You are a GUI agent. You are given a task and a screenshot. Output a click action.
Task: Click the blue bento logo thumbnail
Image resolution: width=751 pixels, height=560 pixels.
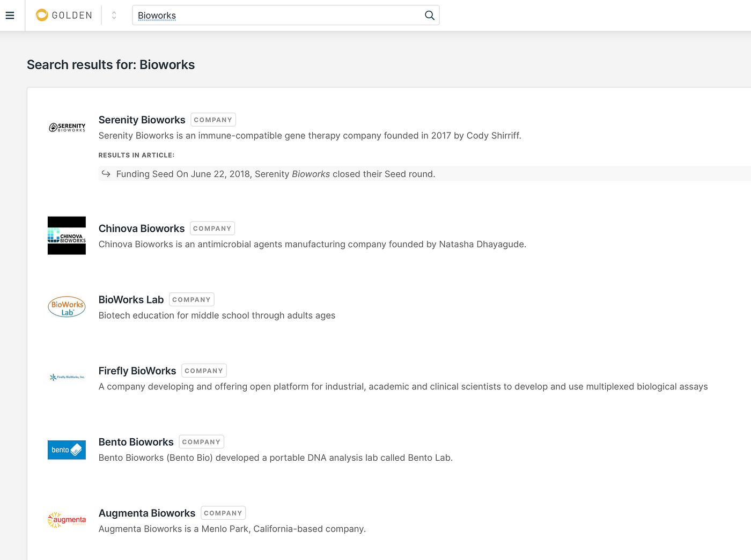(x=67, y=450)
